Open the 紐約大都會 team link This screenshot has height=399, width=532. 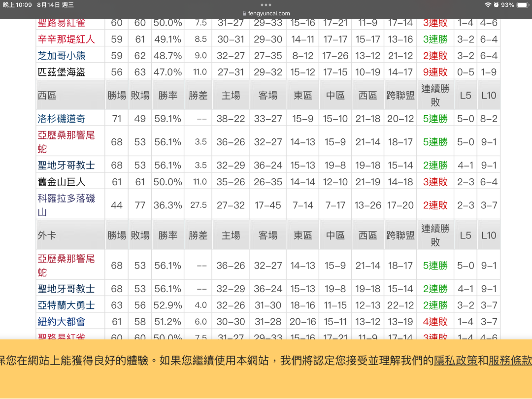[x=62, y=322]
